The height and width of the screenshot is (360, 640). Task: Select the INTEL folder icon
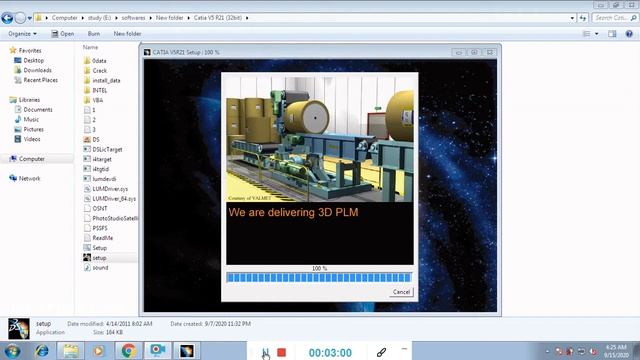pyautogui.click(x=87, y=90)
